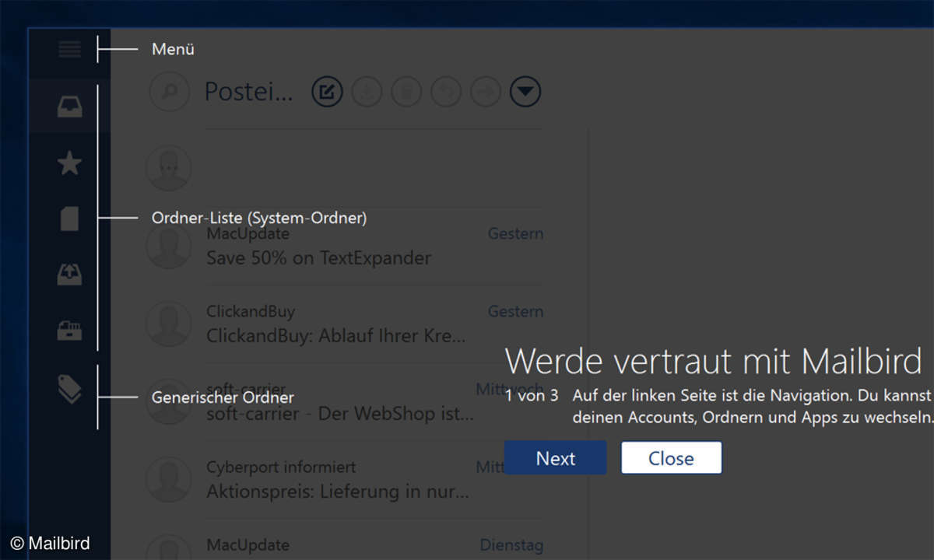Compose a new email
934x560 pixels.
coord(328,93)
